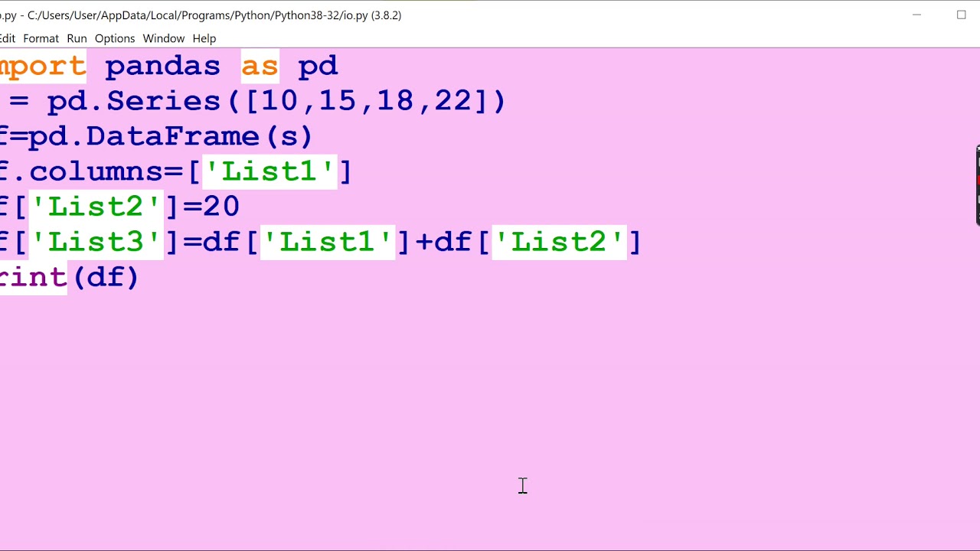Click df['List1'] on right side of assignment

[x=307, y=242]
